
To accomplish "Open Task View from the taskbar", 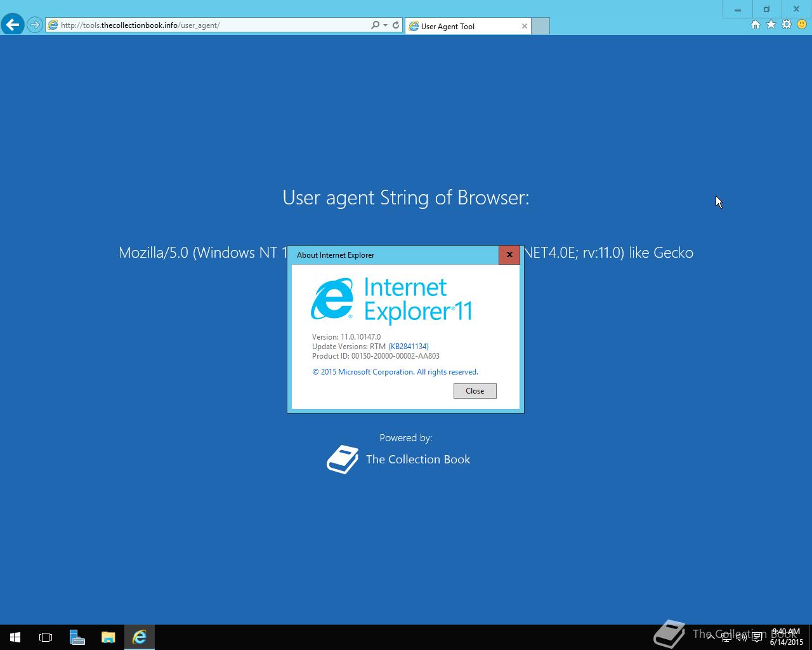I will (x=46, y=637).
